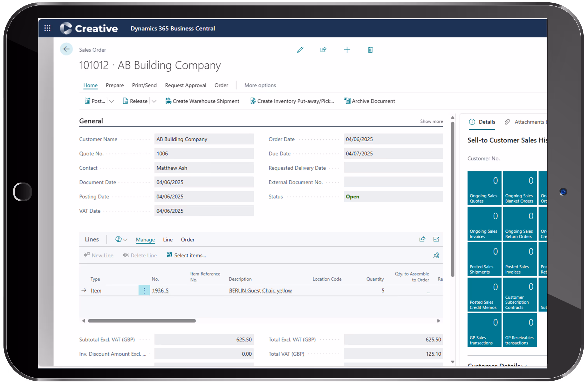Expand the Post dropdown arrow
This screenshot has width=588, height=384.
(112, 101)
